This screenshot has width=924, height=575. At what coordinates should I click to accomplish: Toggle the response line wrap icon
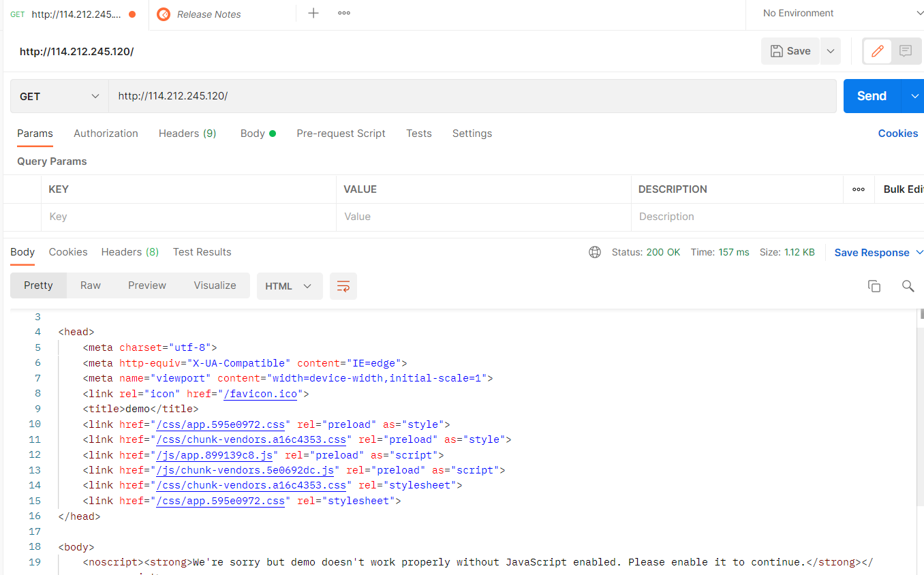343,286
